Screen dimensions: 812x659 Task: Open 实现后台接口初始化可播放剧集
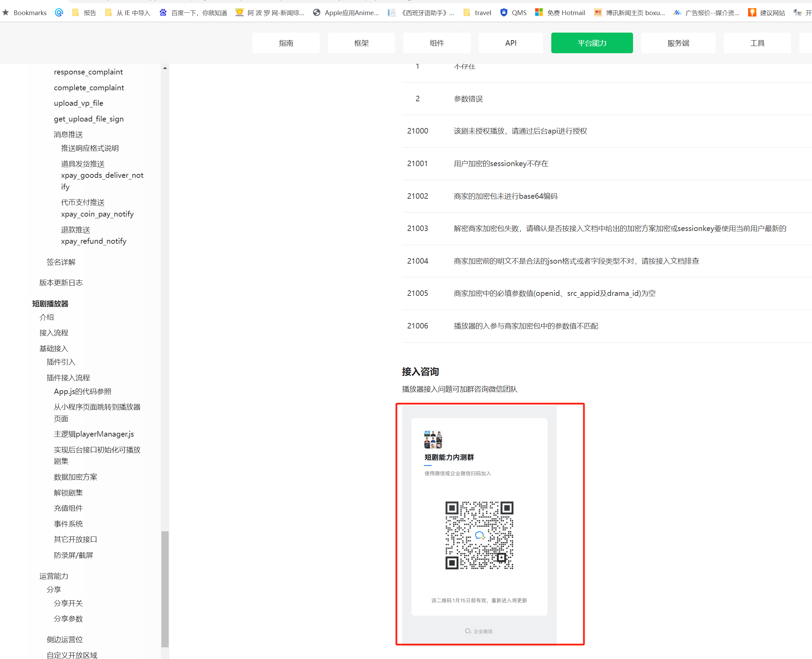click(97, 455)
